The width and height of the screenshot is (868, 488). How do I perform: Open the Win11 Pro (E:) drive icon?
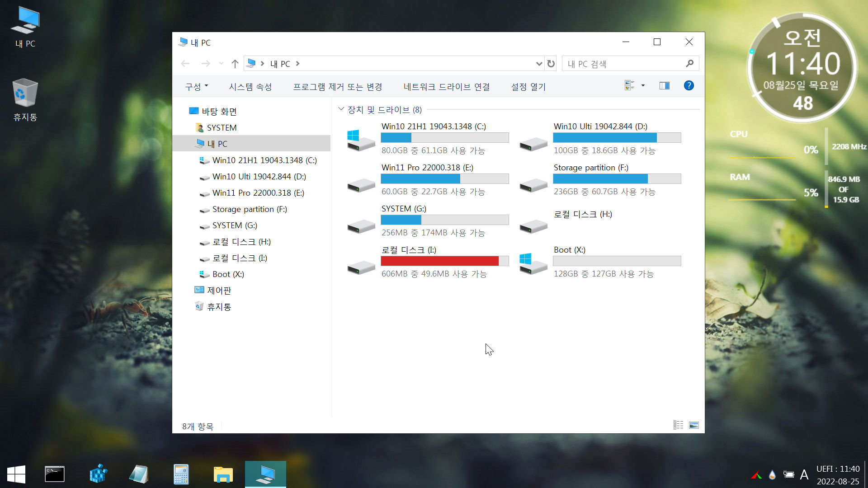click(361, 185)
